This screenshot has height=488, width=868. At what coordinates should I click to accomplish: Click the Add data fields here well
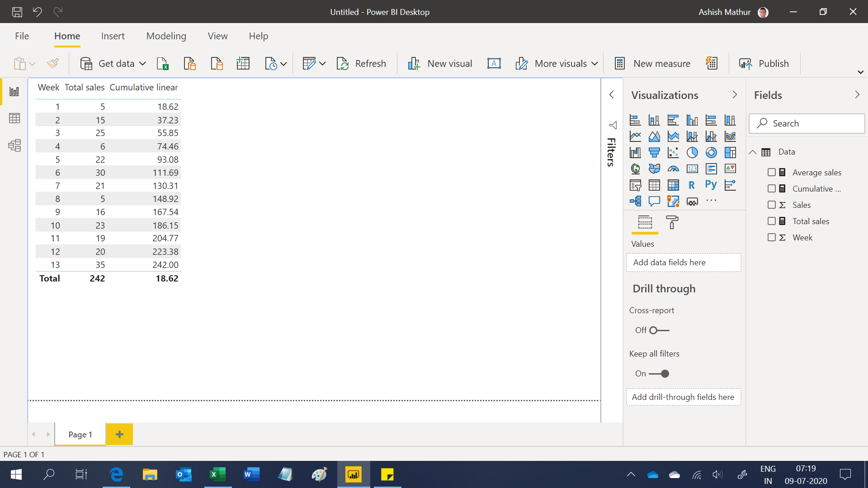pyautogui.click(x=684, y=263)
